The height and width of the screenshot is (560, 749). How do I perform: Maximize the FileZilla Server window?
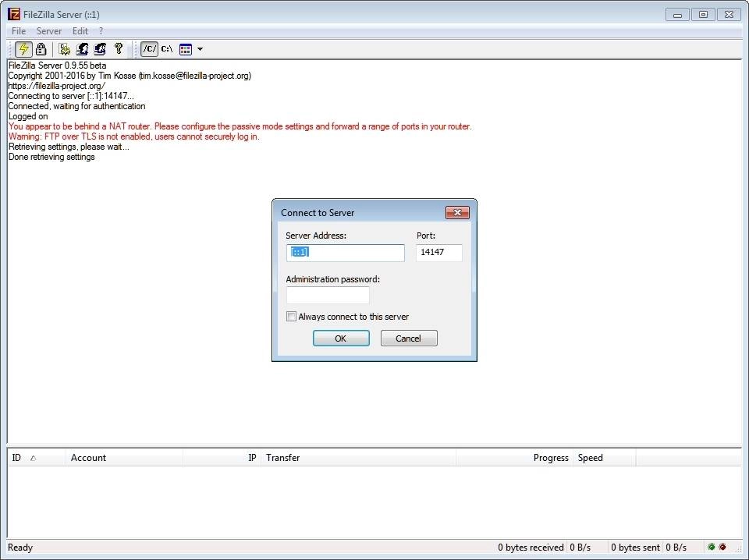point(703,15)
